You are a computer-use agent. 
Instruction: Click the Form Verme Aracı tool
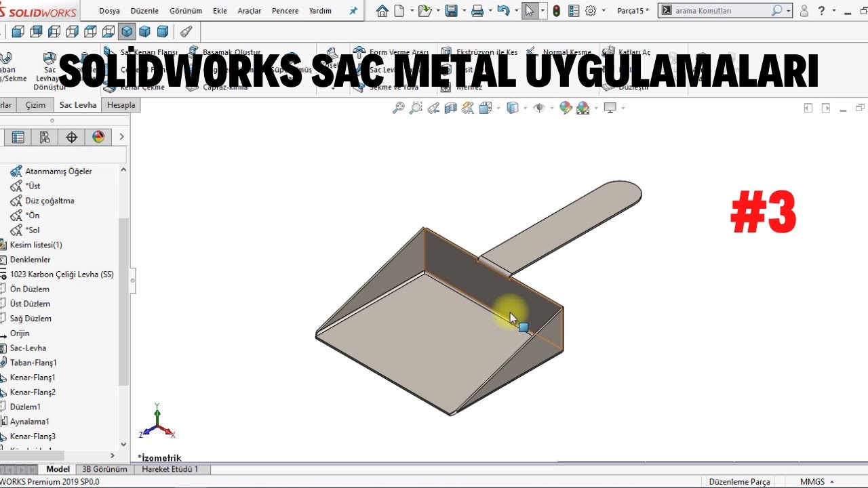pyautogui.click(x=391, y=52)
